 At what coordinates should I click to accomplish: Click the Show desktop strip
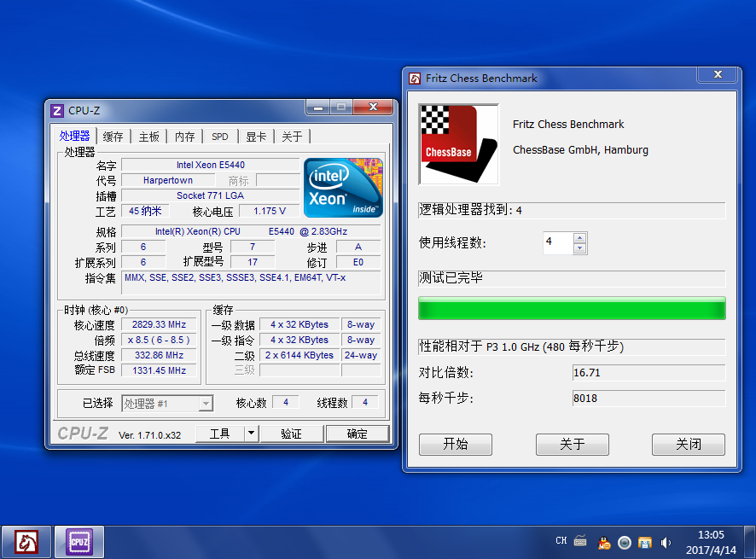point(750,542)
